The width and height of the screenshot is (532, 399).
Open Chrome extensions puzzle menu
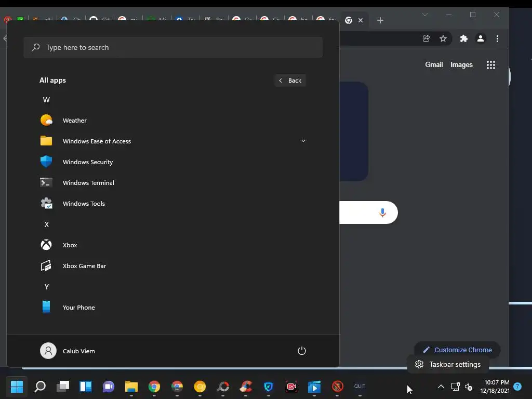(464, 38)
